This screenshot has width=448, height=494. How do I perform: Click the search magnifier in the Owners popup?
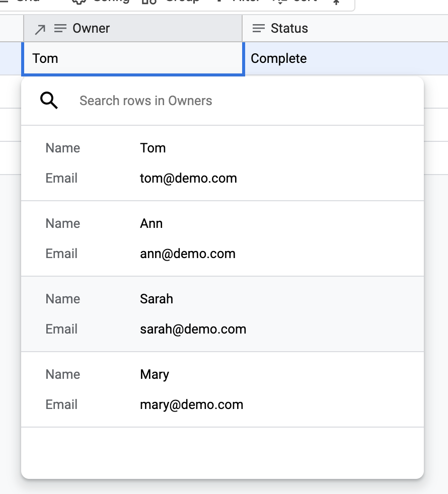pos(48,100)
